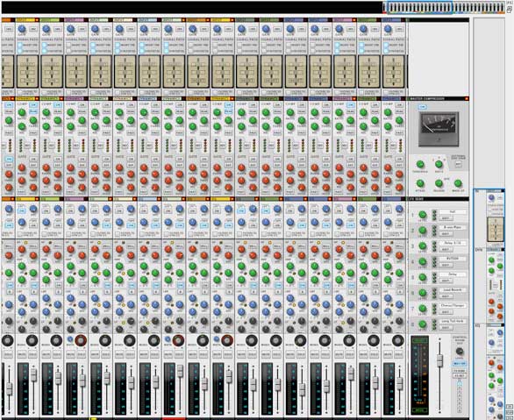Click Edit button for FX Send 3
Viewport: 514px width, 420px height.
[x=446, y=249]
